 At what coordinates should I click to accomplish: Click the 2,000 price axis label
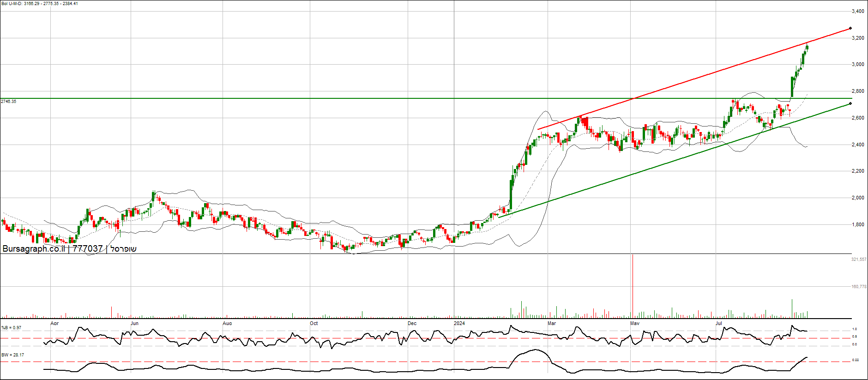pyautogui.click(x=858, y=198)
